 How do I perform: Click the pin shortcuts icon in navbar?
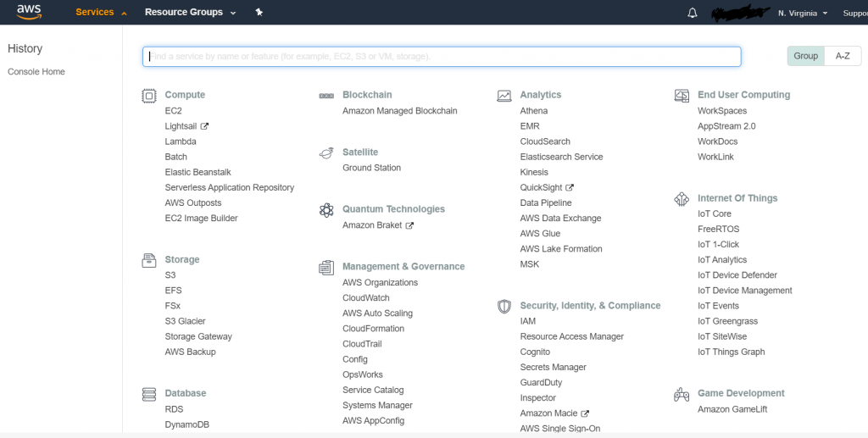pyautogui.click(x=259, y=13)
